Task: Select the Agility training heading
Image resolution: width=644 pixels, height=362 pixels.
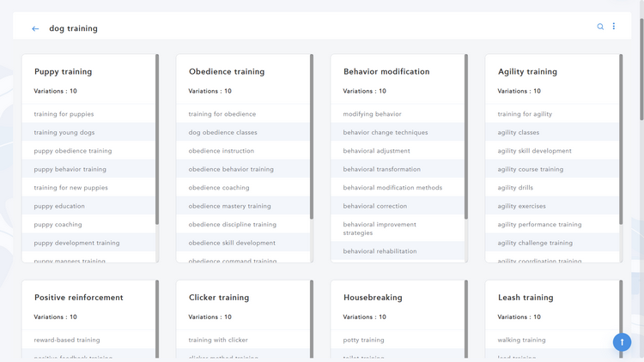Action: tap(527, 71)
